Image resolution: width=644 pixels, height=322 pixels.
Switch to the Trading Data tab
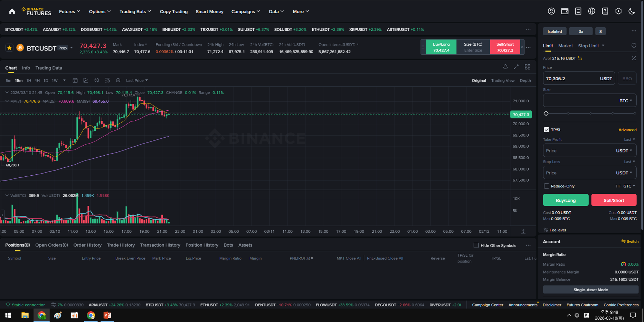tap(49, 68)
